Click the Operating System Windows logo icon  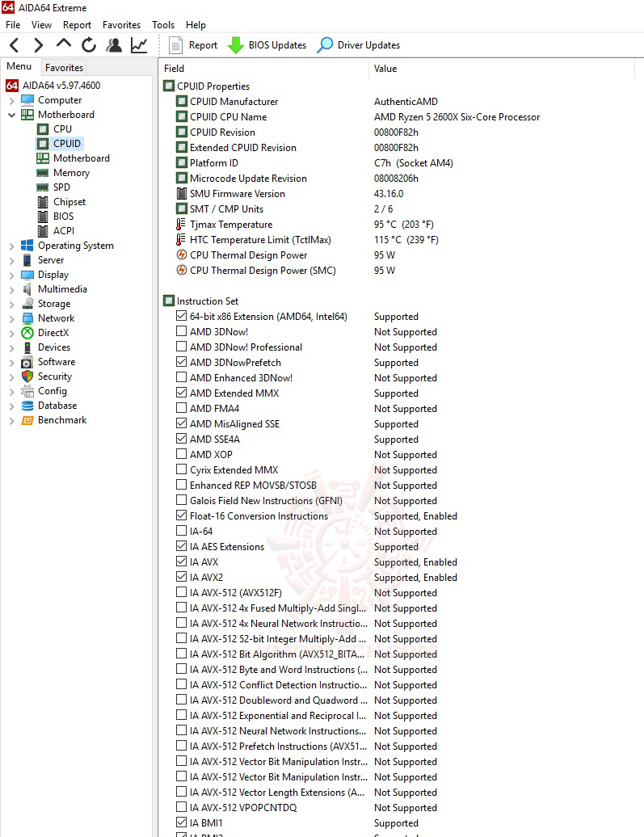pyautogui.click(x=27, y=246)
